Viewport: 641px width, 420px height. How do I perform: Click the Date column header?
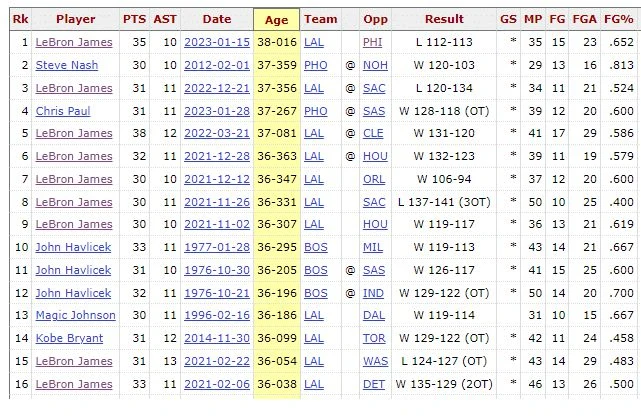(217, 19)
